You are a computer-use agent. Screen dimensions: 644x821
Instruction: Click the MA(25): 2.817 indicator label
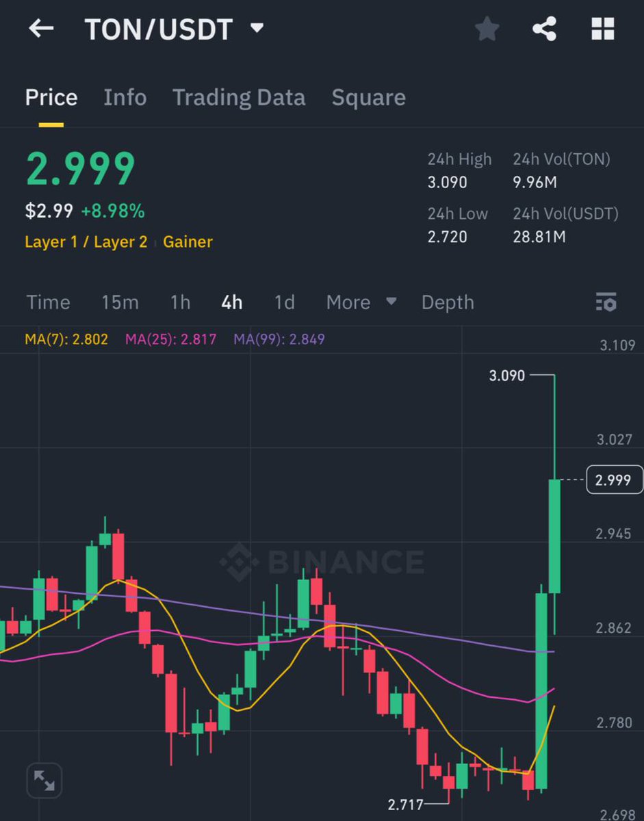(x=170, y=339)
